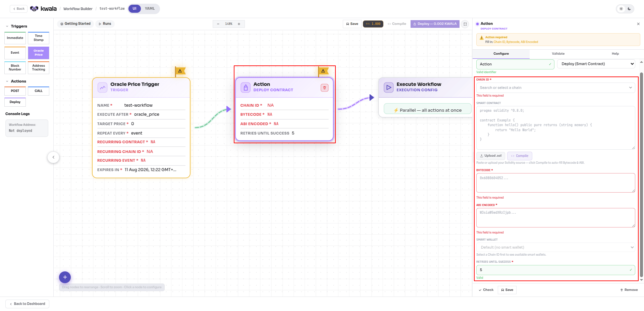Image resolution: width=644 pixels, height=311 pixels.
Task: Switch to the Validate tab
Action: (558, 54)
